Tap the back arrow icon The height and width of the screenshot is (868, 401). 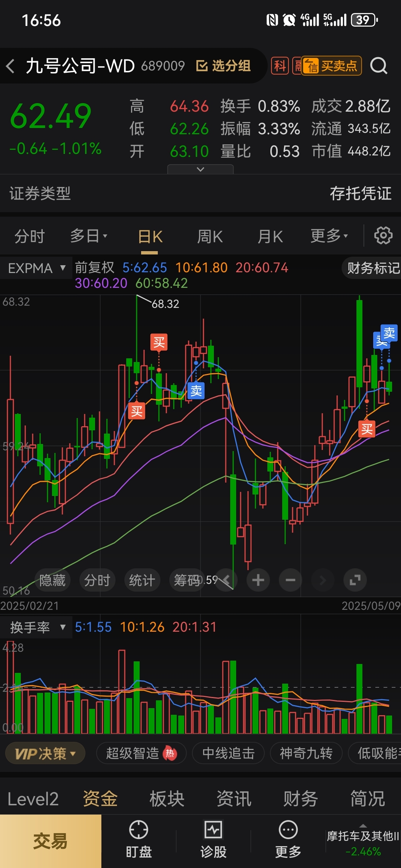click(10, 66)
